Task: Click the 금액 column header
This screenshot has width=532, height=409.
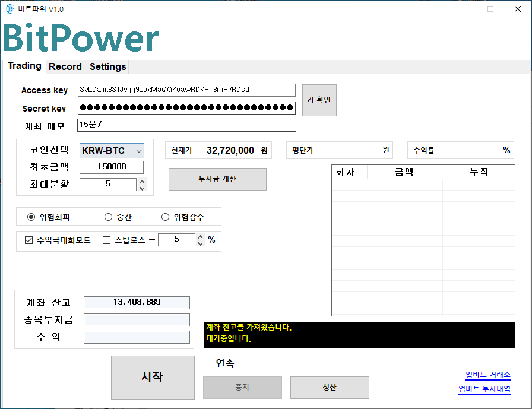Action: point(404,172)
